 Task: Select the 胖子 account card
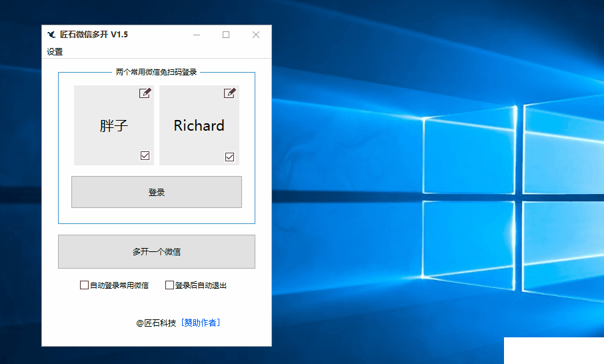[x=113, y=125]
